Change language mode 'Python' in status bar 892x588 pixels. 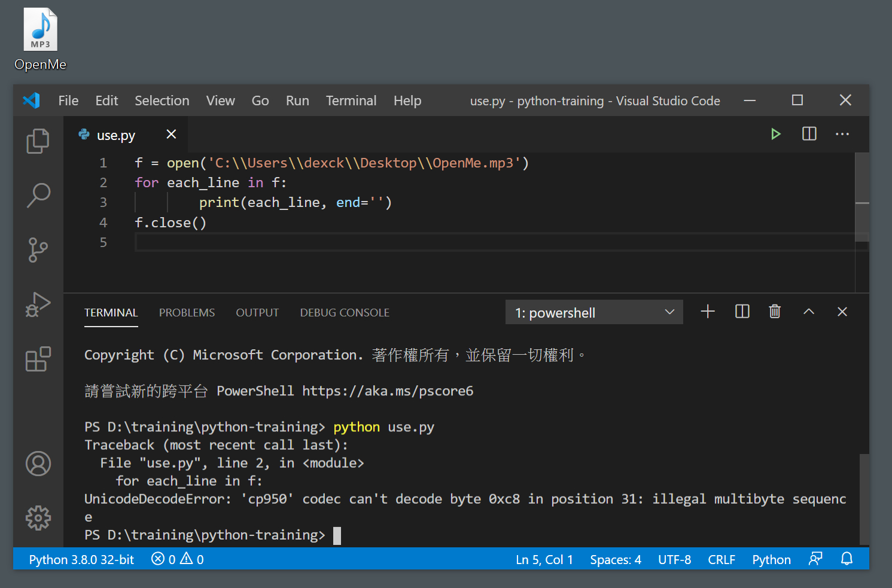click(x=771, y=559)
